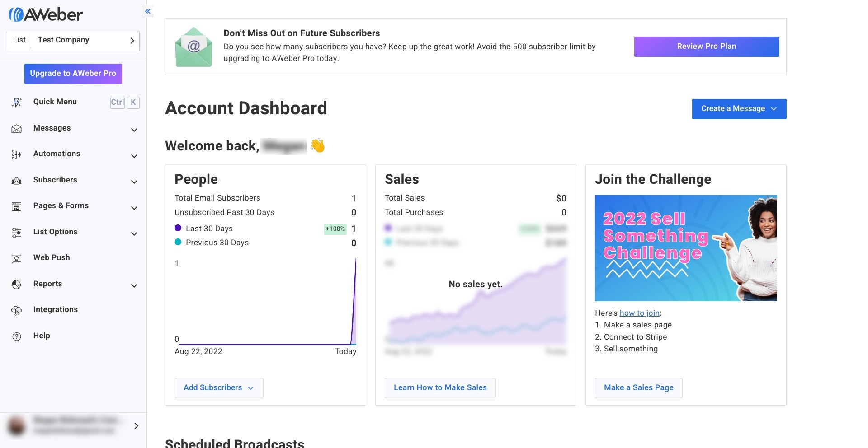Follow the 'how to join' link

click(640, 313)
